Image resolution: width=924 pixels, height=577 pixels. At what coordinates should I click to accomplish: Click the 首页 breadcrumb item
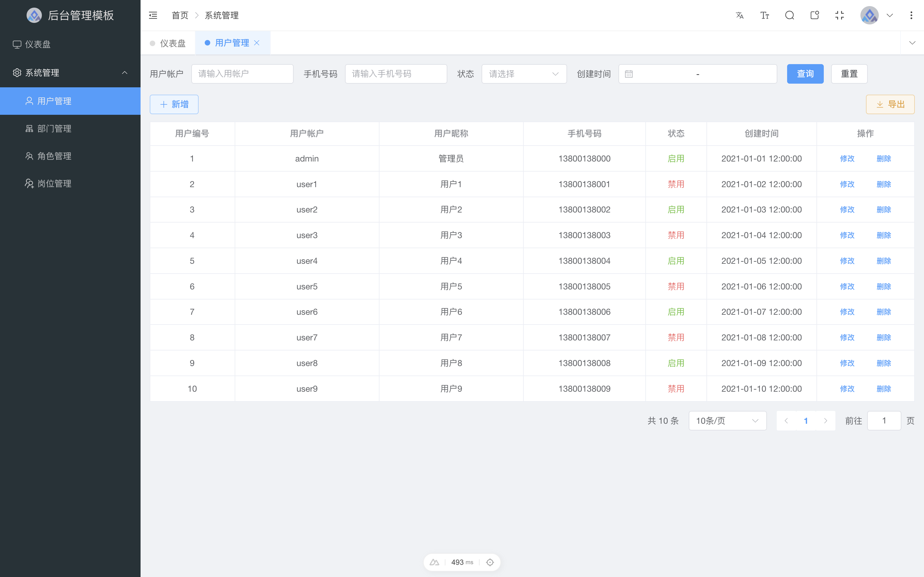tap(180, 15)
